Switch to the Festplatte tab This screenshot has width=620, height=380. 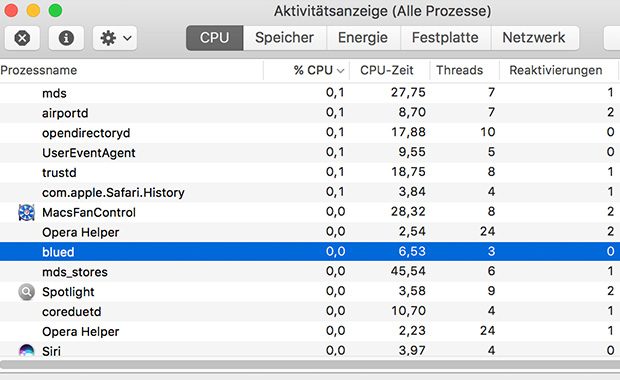(445, 38)
